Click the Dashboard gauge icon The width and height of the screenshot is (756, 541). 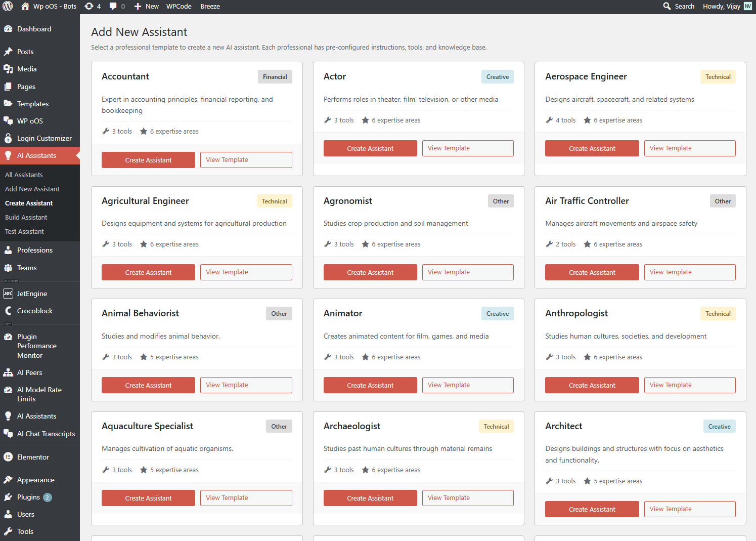(8, 29)
